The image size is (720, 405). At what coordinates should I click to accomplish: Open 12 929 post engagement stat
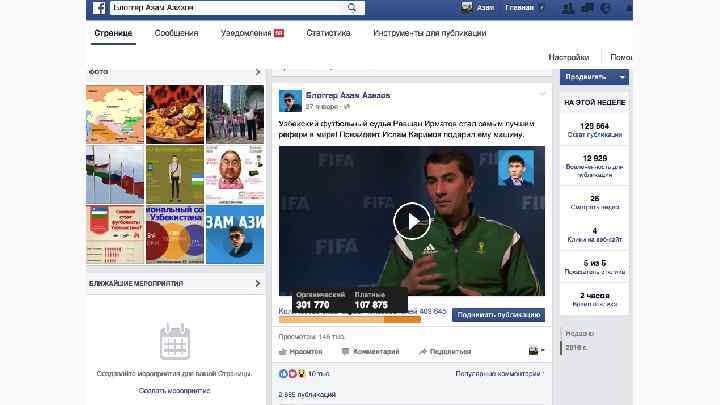point(594,166)
